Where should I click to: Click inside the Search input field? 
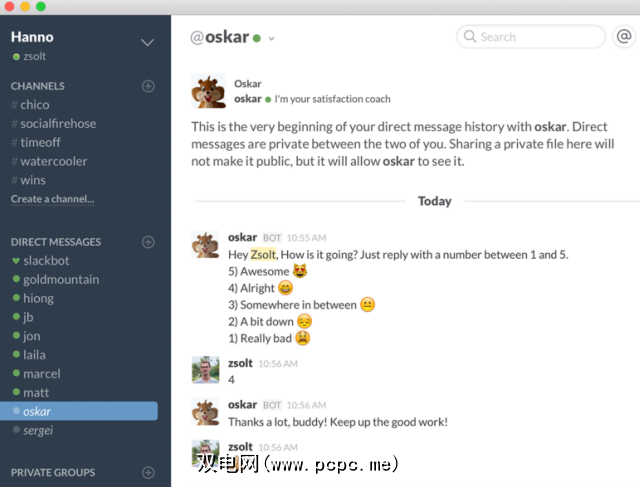(x=535, y=37)
